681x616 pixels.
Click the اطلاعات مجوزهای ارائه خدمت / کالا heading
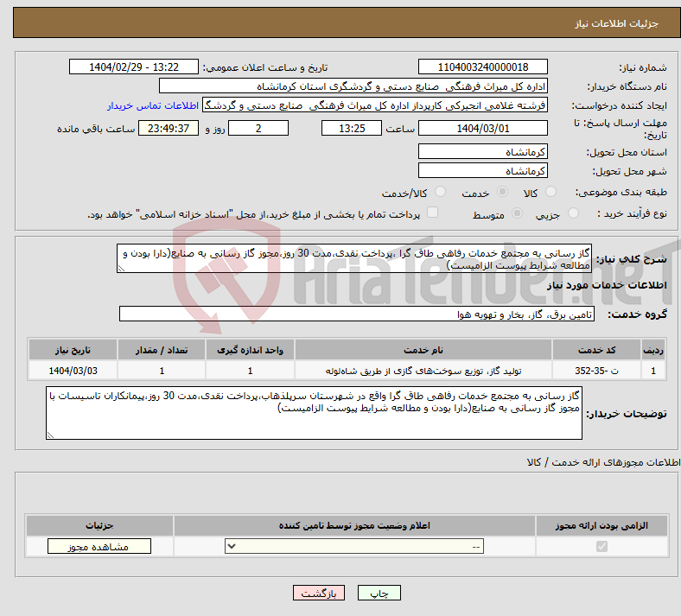pos(604,462)
